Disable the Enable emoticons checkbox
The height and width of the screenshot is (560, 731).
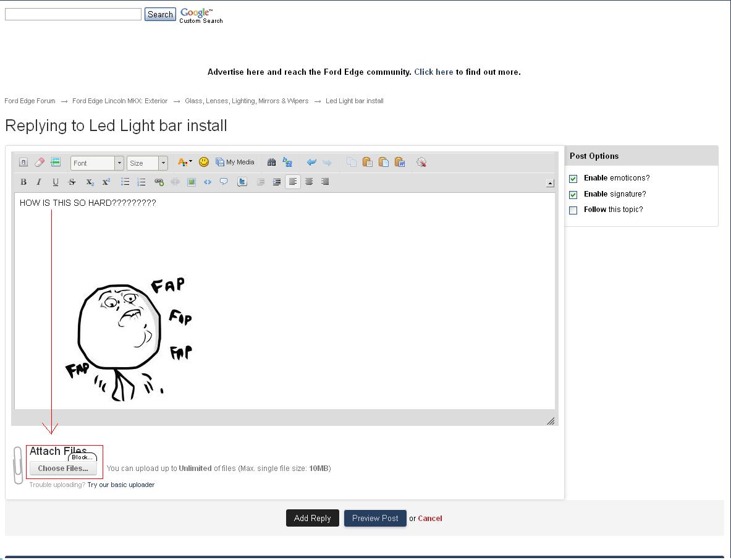(573, 179)
